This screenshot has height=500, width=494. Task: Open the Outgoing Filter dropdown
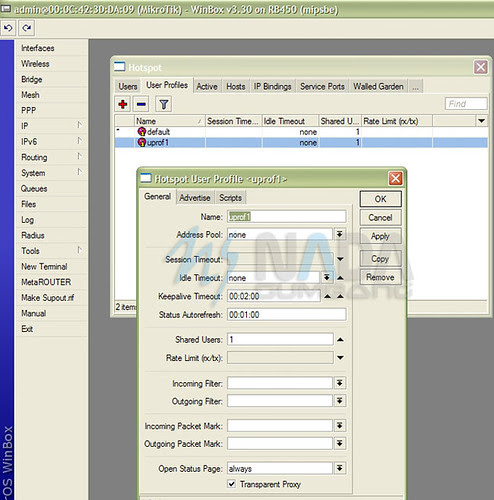(340, 401)
